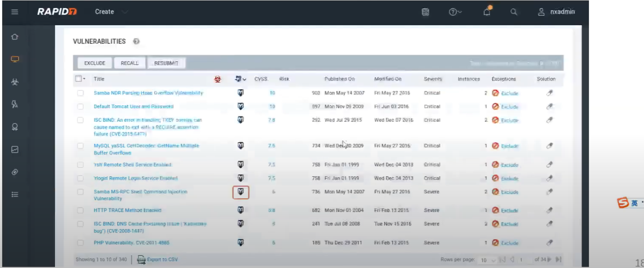Open Vulnerabilities biohazard icon in sidebar

tap(15, 82)
